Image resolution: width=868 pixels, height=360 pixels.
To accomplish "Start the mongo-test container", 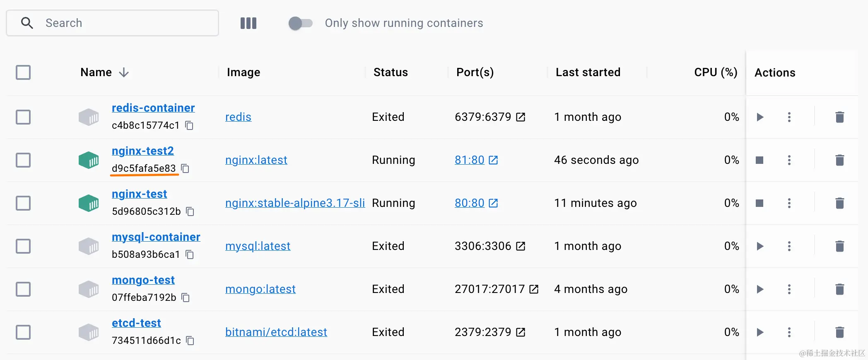I will (x=760, y=289).
